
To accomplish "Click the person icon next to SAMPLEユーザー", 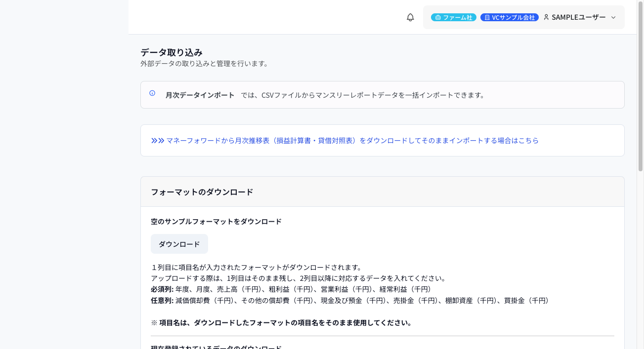I will [546, 17].
